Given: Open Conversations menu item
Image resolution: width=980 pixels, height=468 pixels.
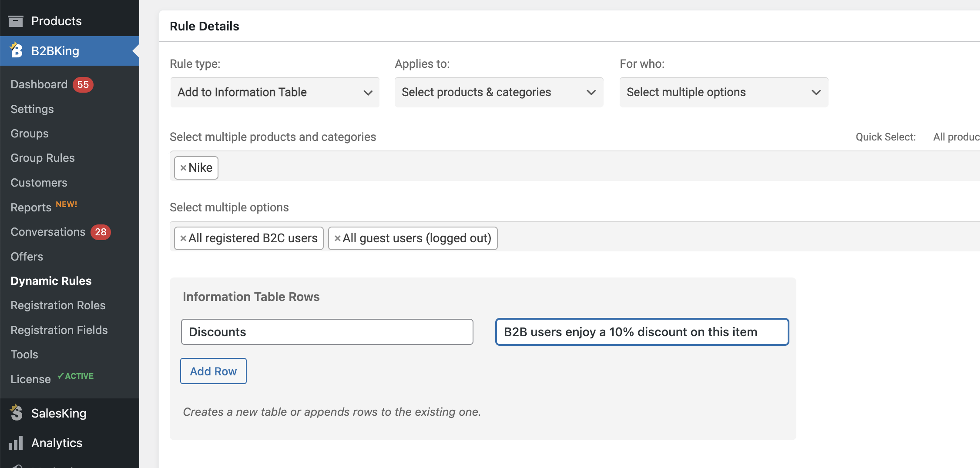Looking at the screenshot, I should click(48, 232).
